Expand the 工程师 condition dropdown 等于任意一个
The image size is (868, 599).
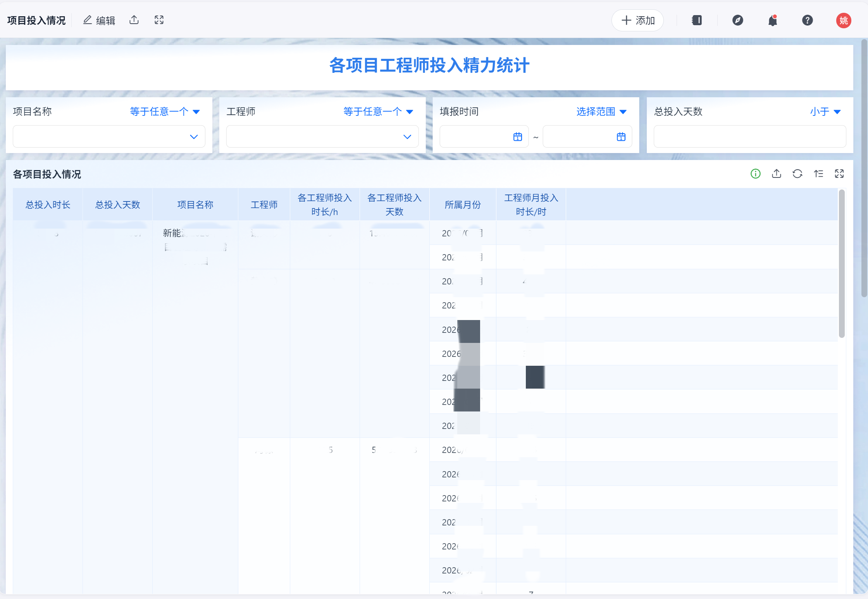(x=379, y=112)
